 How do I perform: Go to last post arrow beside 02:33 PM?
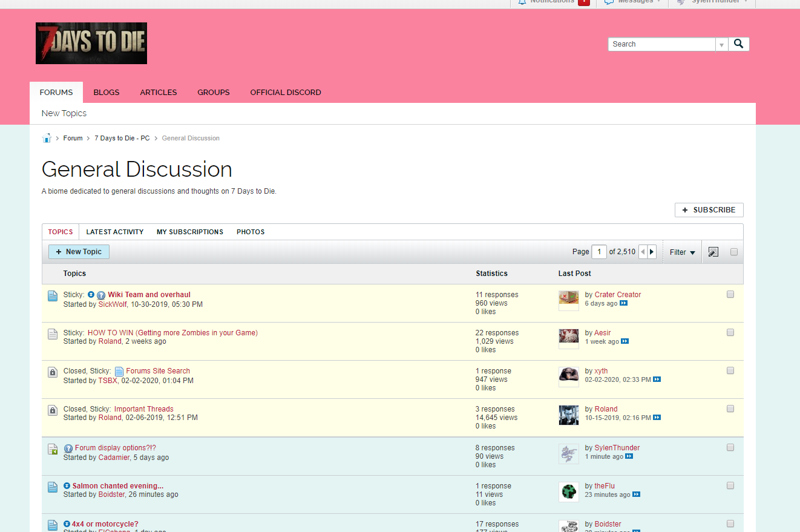point(657,379)
